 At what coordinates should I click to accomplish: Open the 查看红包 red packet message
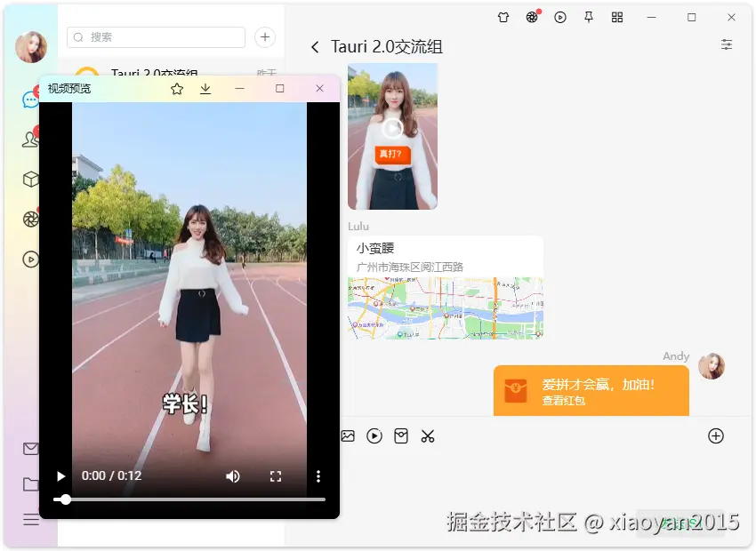(x=591, y=391)
